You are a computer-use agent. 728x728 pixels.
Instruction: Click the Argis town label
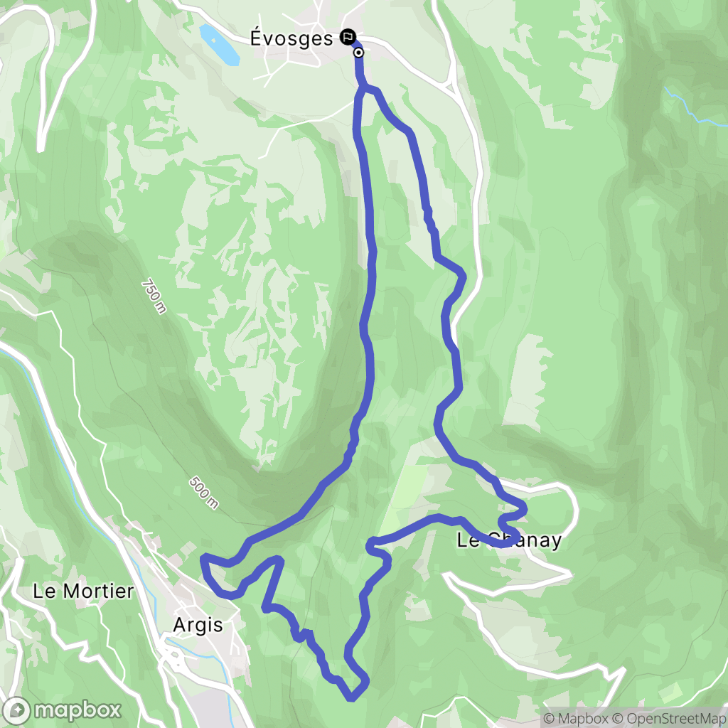[x=198, y=626]
